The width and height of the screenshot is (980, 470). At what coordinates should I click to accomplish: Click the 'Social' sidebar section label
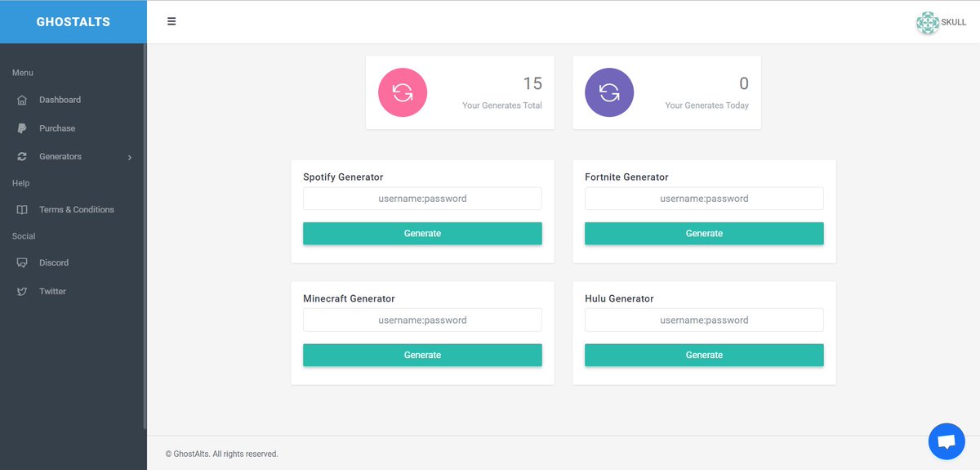pos(24,236)
